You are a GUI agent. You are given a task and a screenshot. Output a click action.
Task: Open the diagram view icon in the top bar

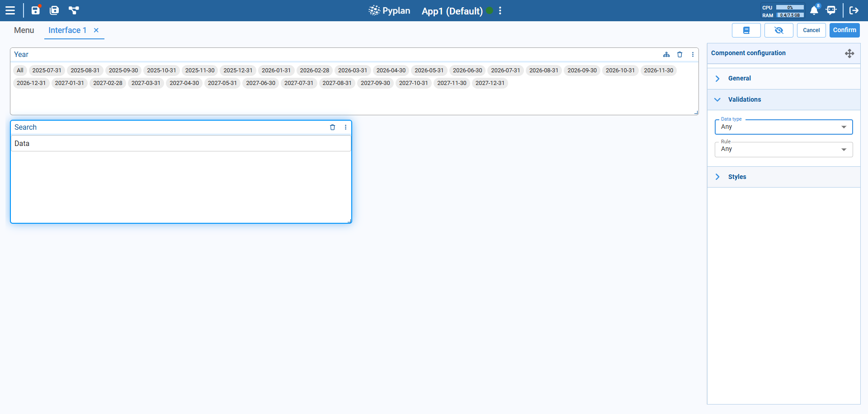pos(74,10)
